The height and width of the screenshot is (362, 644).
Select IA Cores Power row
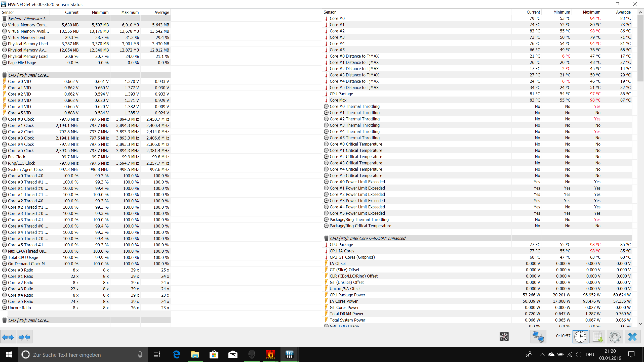[x=477, y=301]
